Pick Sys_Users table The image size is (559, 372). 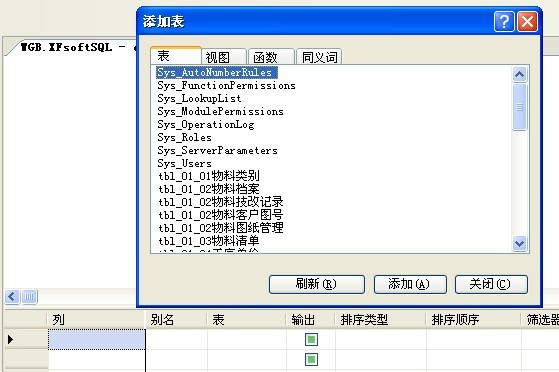tap(184, 163)
